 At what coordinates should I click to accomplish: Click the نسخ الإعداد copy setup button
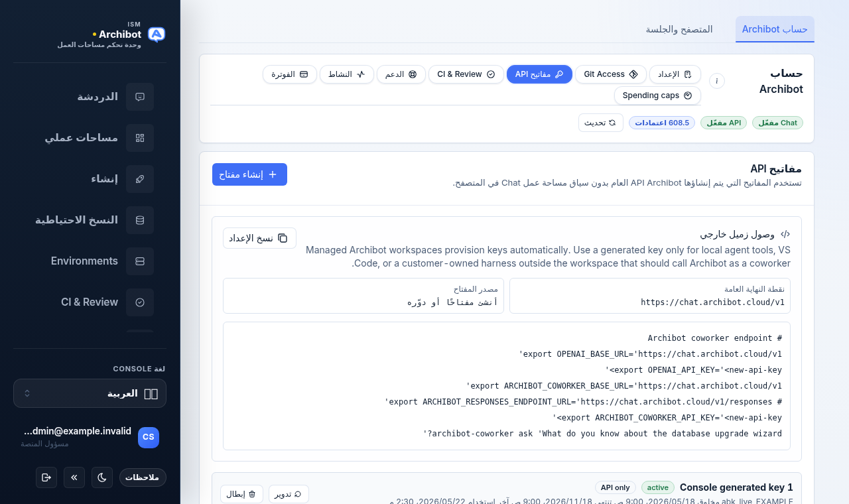(x=259, y=238)
